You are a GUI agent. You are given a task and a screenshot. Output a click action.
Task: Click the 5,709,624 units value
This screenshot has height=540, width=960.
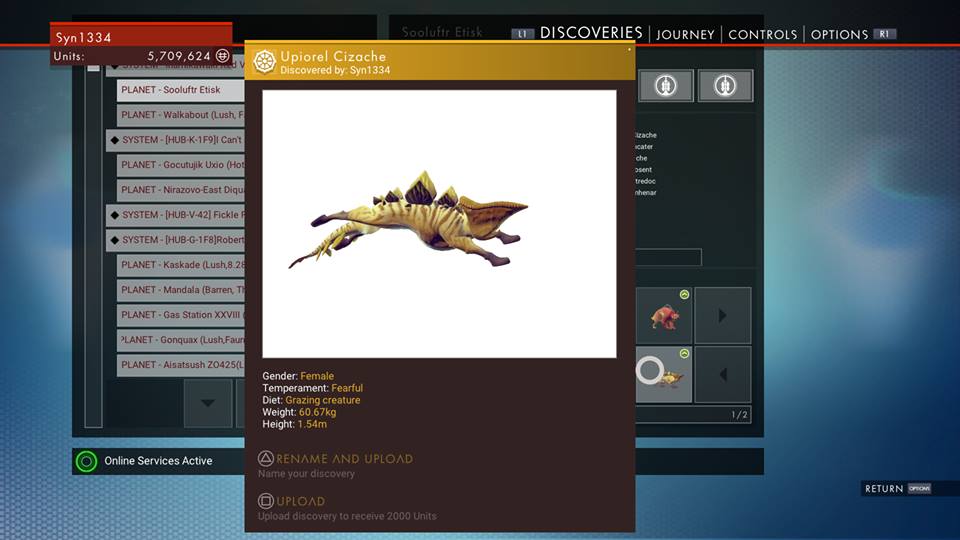[179, 56]
